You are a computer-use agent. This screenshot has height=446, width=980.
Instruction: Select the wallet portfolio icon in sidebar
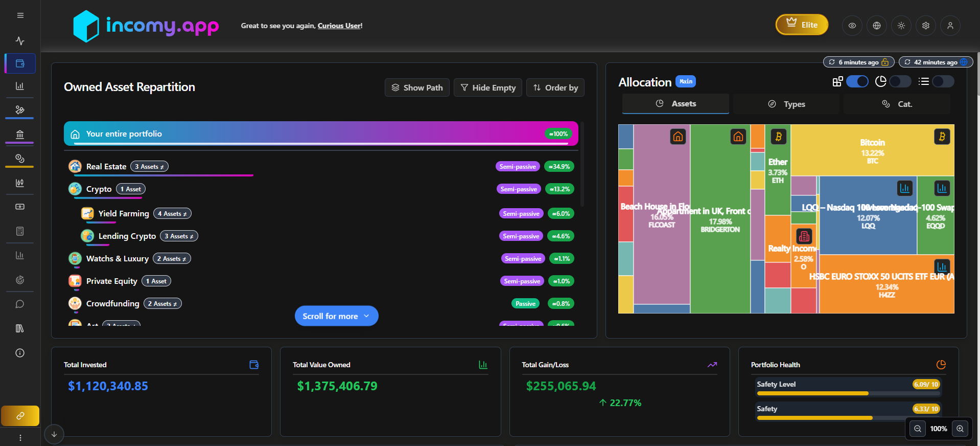coord(20,63)
